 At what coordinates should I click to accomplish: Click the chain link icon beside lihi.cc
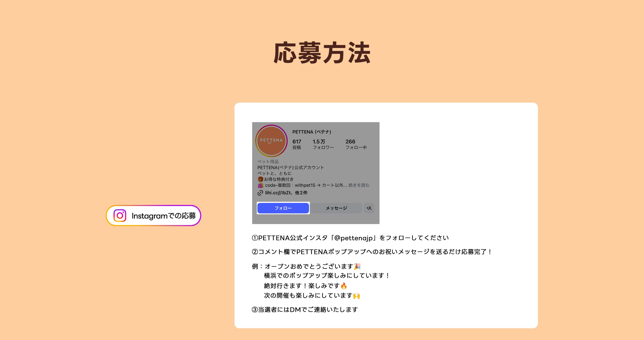click(260, 193)
